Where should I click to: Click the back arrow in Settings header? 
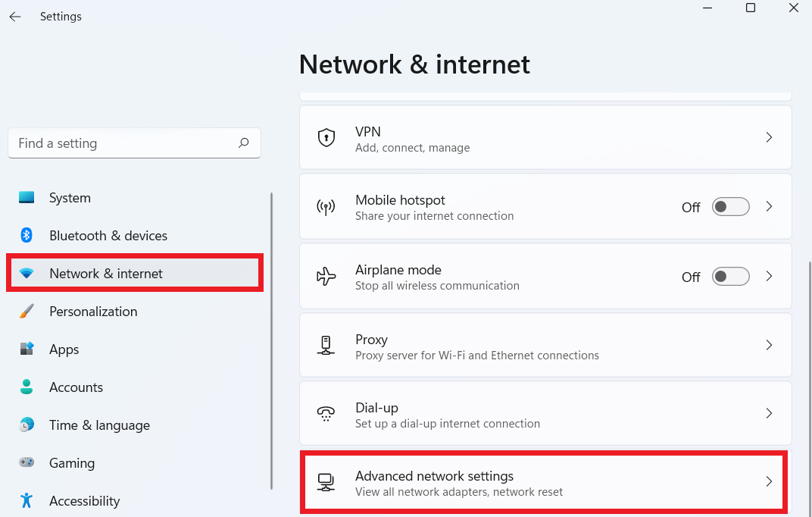click(15, 16)
